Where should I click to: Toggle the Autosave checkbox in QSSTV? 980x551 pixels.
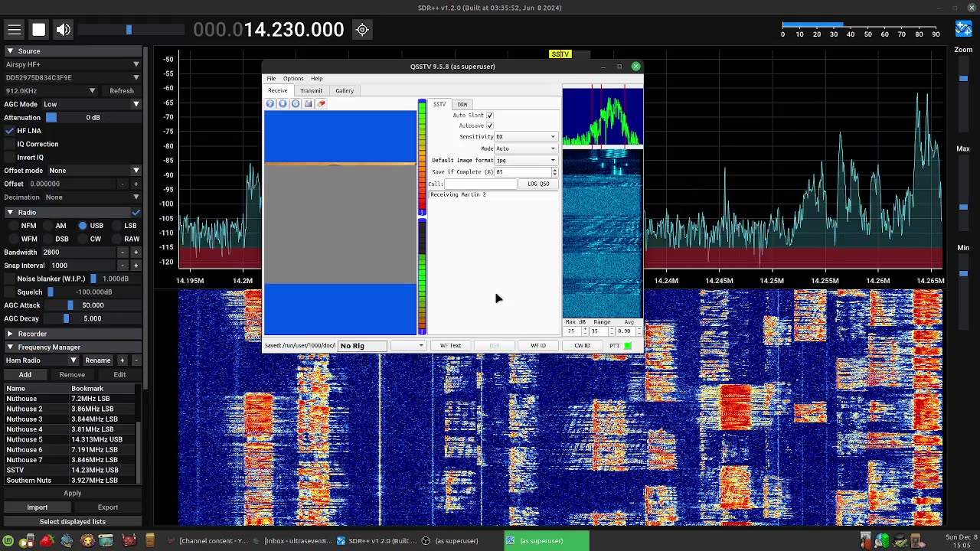coord(490,126)
